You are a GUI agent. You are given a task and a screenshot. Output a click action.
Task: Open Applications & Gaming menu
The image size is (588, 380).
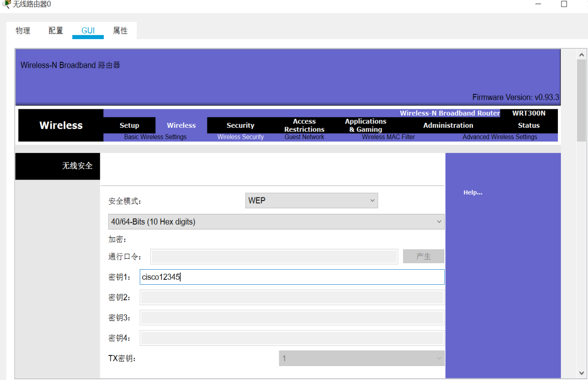[366, 125]
